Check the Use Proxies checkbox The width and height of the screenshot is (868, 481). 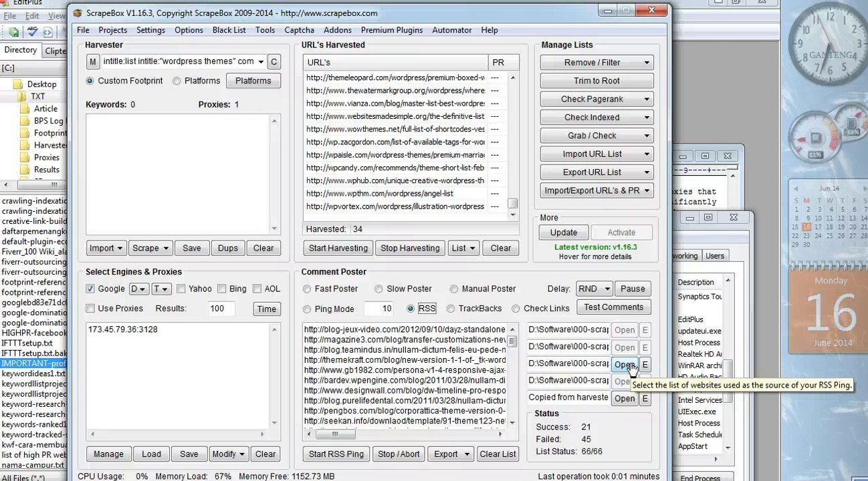click(x=90, y=308)
